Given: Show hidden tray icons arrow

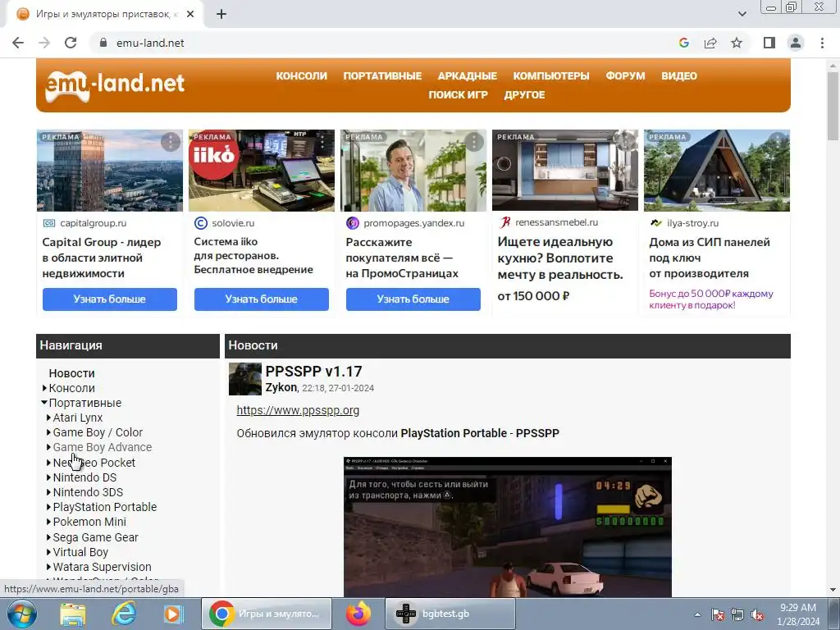Looking at the screenshot, I should pos(697,615).
